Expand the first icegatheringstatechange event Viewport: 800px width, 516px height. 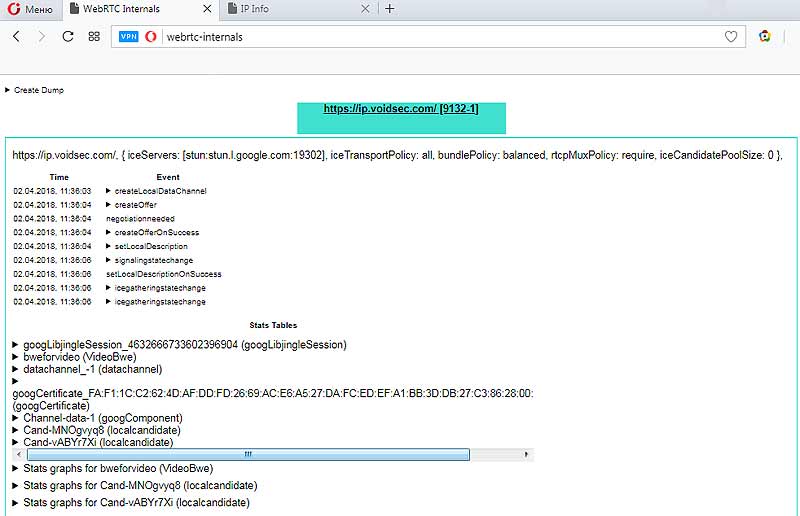[156, 288]
